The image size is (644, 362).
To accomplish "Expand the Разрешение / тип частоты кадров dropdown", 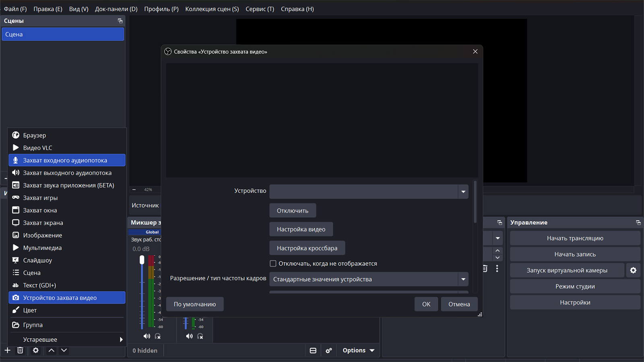I will coord(463,279).
